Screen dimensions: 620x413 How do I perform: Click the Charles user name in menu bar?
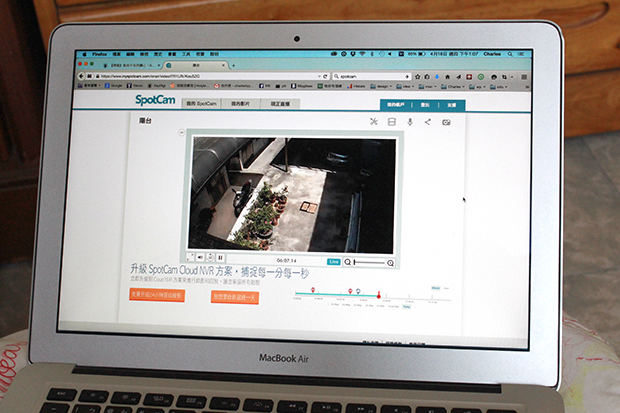point(492,54)
